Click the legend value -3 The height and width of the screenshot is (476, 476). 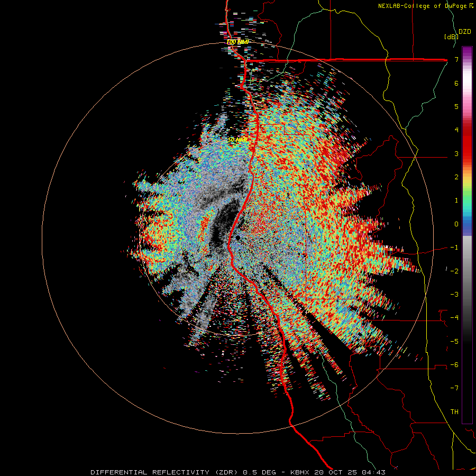click(454, 295)
